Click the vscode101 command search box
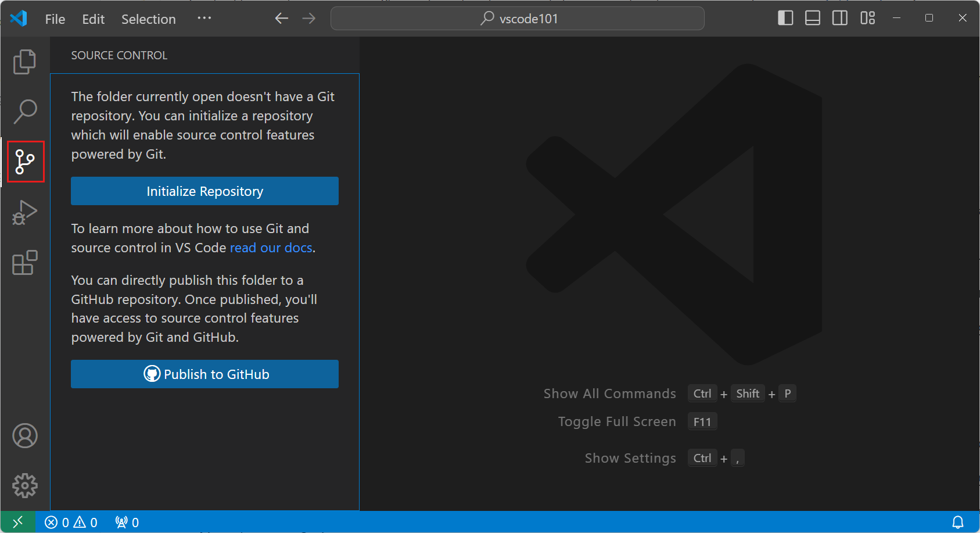 click(x=517, y=18)
